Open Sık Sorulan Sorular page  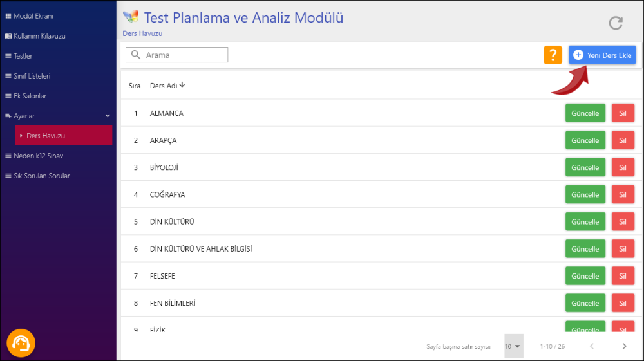point(42,176)
